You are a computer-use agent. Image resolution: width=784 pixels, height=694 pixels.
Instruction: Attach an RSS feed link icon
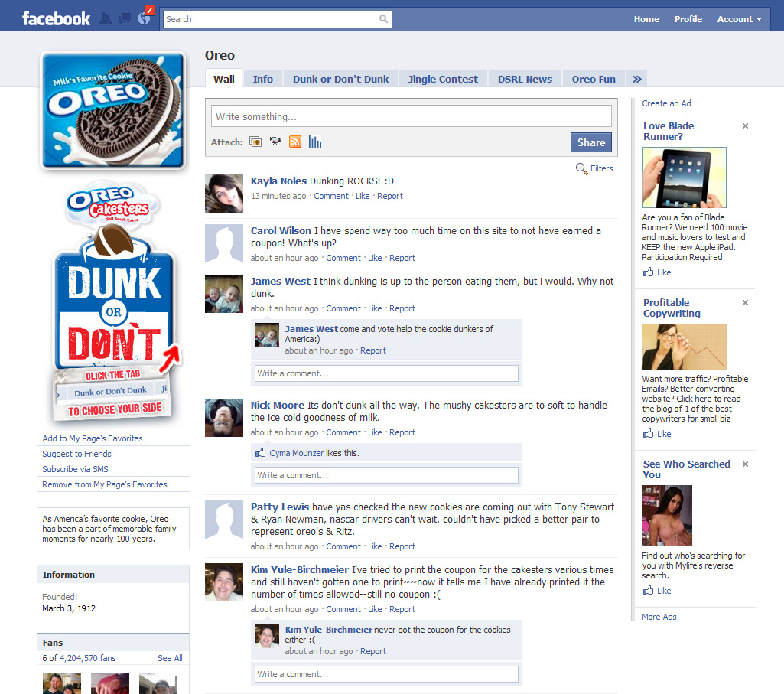coord(295,142)
